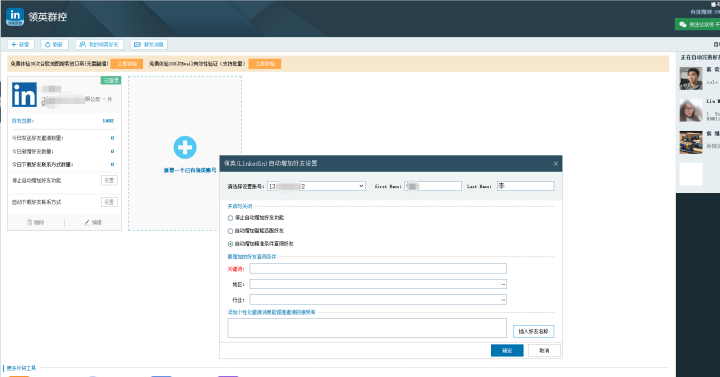Screen dimensions: 720x377
Task: Click the cancel button in dialog
Action: pos(544,350)
